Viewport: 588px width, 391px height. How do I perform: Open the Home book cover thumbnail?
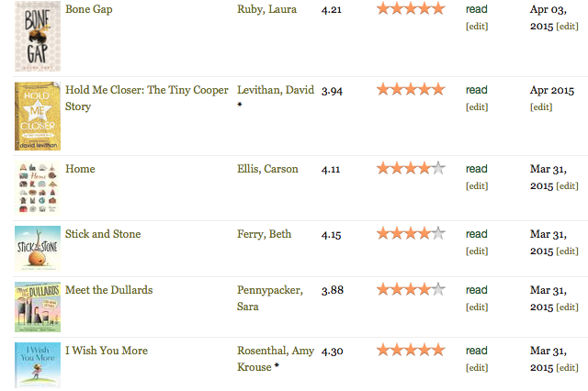click(x=37, y=188)
